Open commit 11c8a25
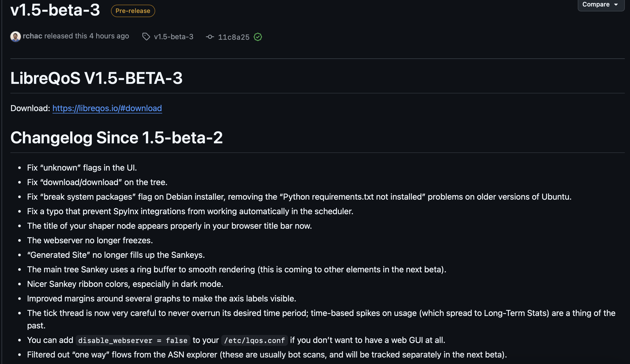Image resolution: width=630 pixels, height=364 pixels. (x=234, y=37)
